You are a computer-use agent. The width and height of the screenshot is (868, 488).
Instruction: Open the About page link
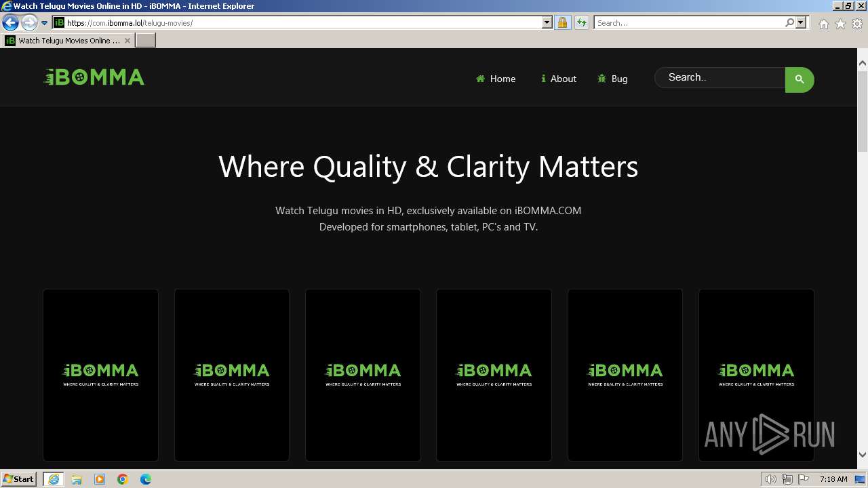tap(558, 79)
